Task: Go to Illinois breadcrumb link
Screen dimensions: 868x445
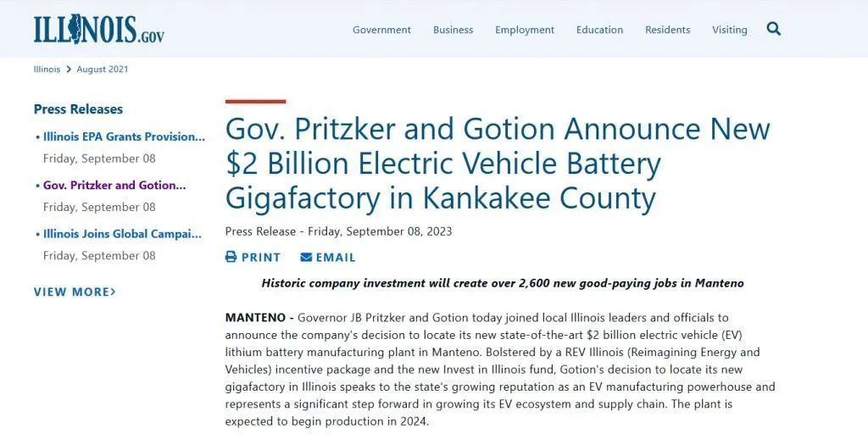Action: point(47,70)
